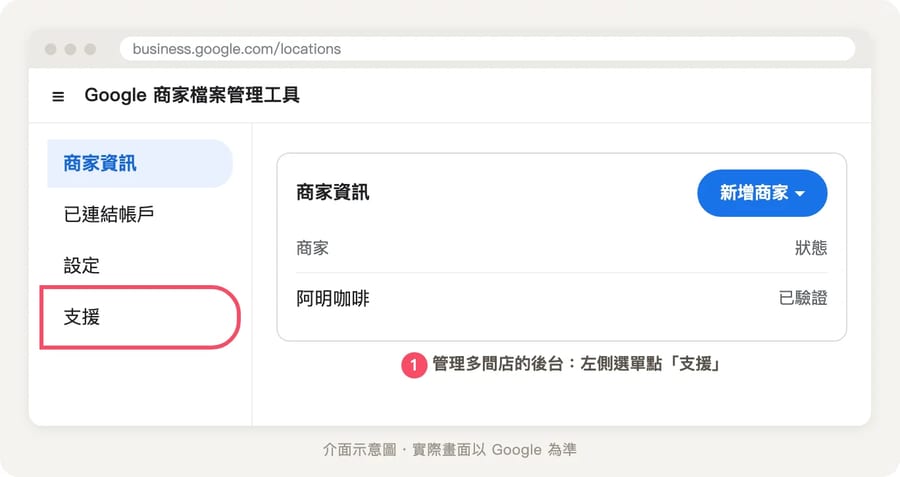Image resolution: width=900 pixels, height=477 pixels.
Task: Click the 商家 column header
Action: coord(312,248)
